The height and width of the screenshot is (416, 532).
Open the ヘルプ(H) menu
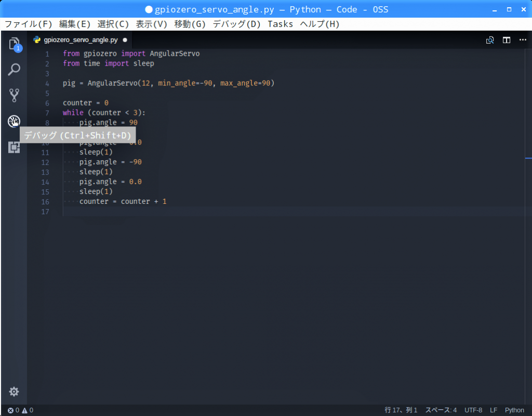(320, 24)
